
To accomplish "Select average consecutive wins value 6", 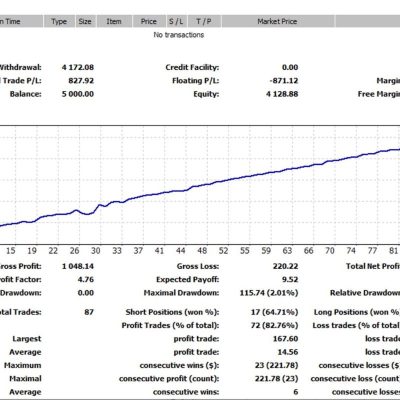I will click(x=296, y=392).
